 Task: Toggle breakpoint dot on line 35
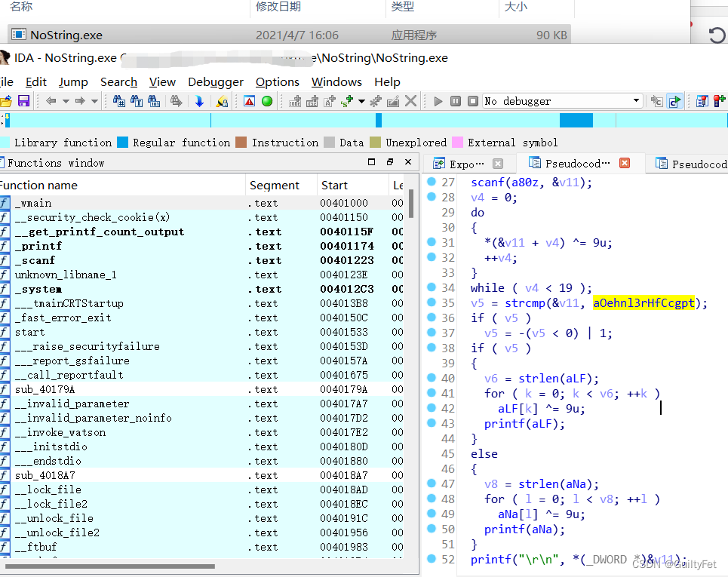[x=432, y=302]
